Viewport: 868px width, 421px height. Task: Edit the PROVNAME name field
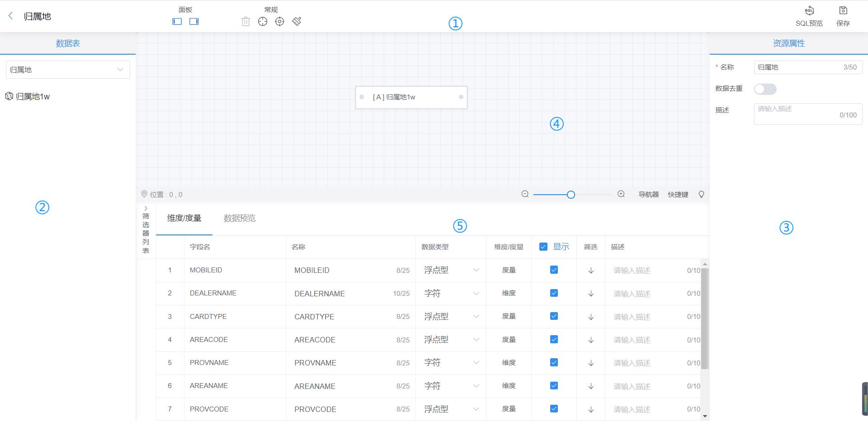352,363
